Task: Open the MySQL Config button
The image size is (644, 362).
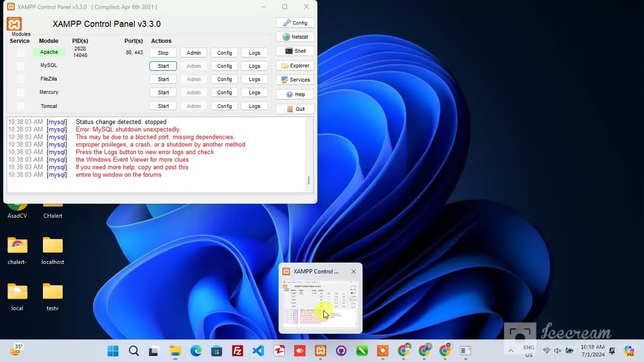Action: tap(224, 66)
